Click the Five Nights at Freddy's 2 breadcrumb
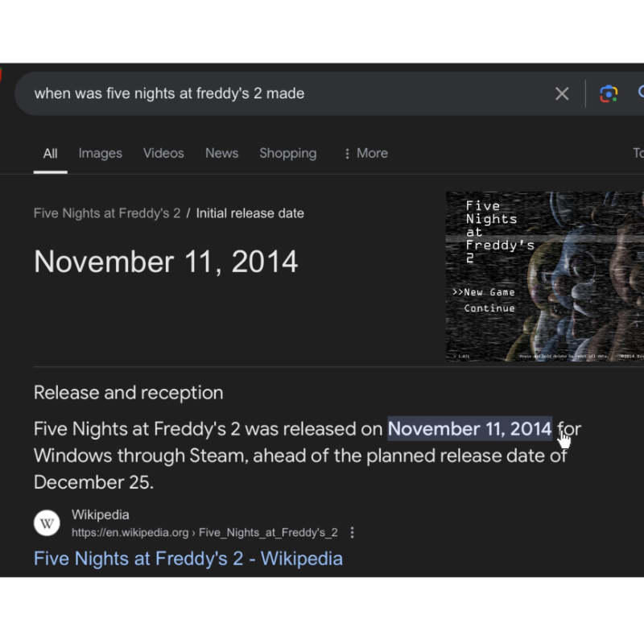This screenshot has width=644, height=644. click(x=107, y=213)
